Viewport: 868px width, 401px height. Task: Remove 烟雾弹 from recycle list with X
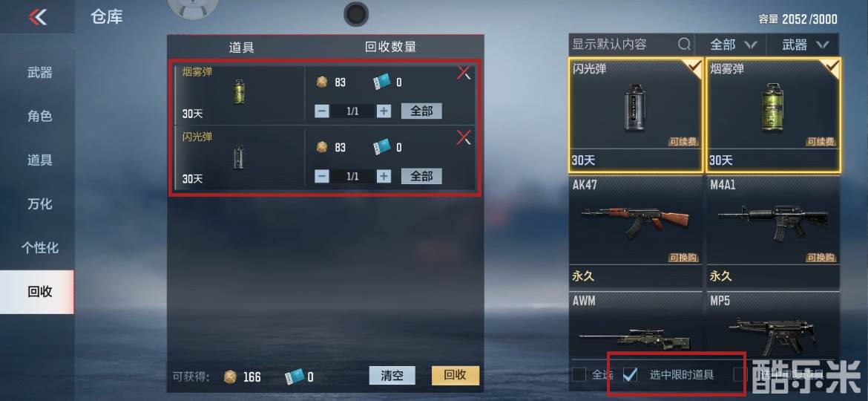click(x=464, y=73)
